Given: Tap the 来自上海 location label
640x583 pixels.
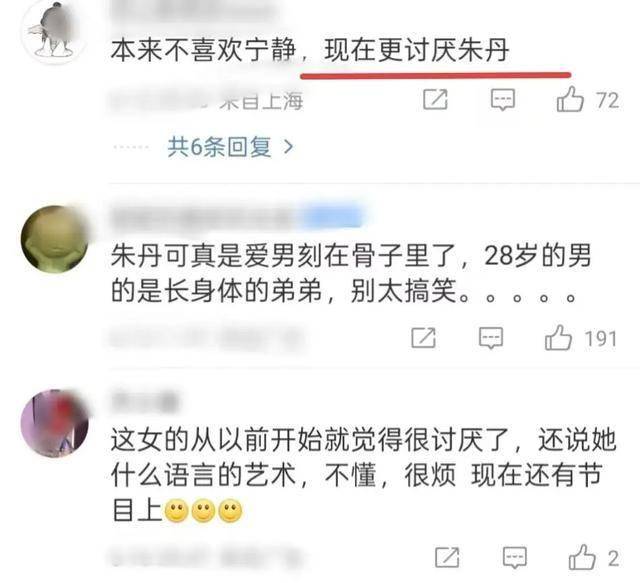Looking at the screenshot, I should pyautogui.click(x=261, y=101).
